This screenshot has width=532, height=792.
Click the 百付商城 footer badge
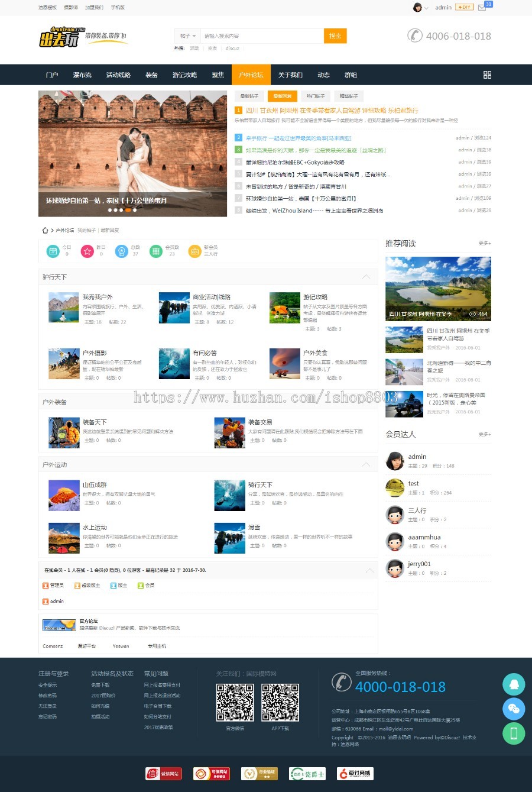(x=355, y=774)
